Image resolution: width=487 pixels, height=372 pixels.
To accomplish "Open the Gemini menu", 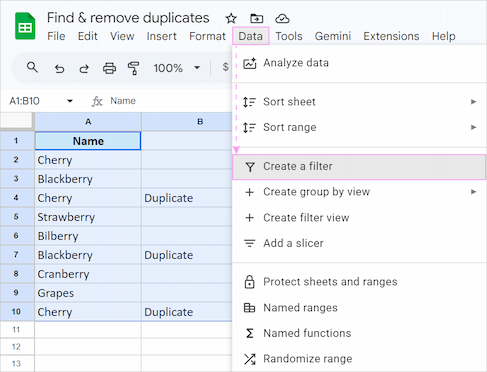I will coord(333,36).
